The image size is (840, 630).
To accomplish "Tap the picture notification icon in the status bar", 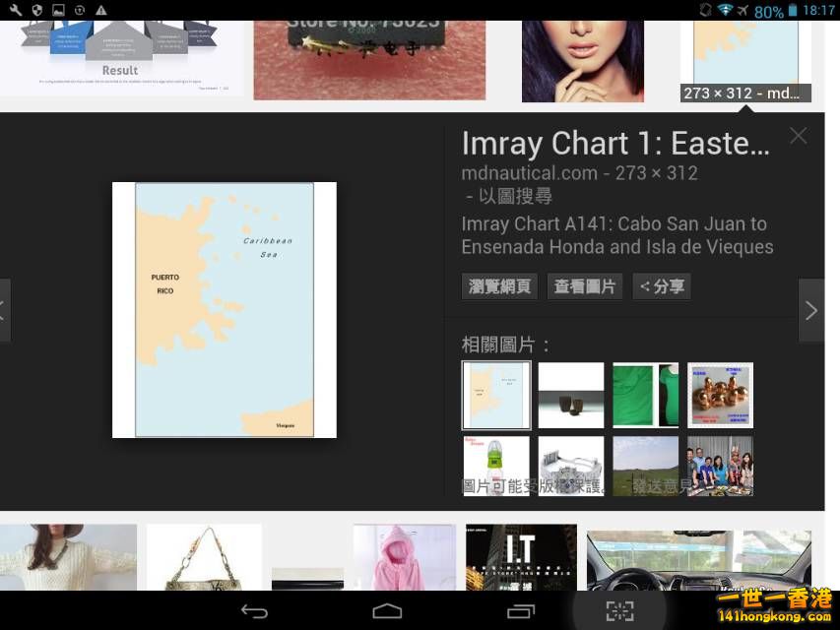I will point(58,10).
